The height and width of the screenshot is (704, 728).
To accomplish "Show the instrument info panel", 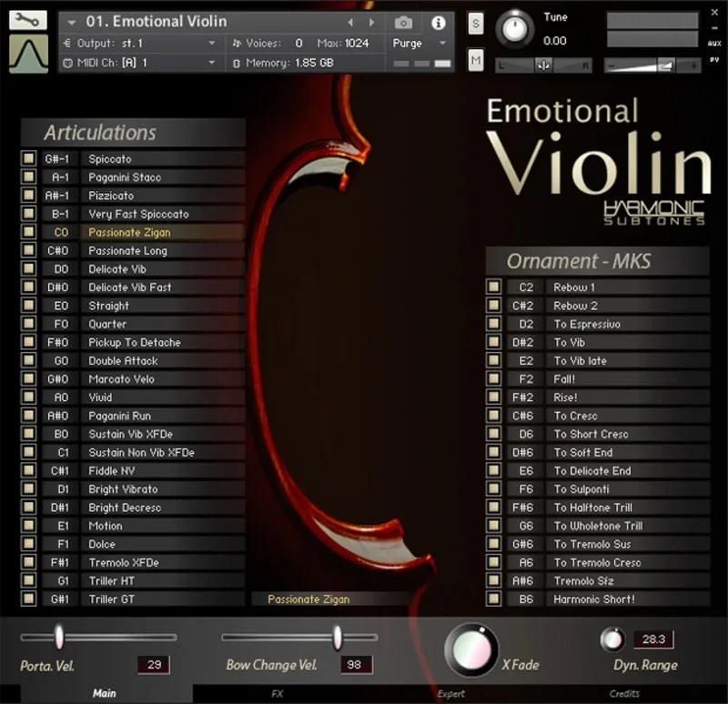I will pos(439,23).
